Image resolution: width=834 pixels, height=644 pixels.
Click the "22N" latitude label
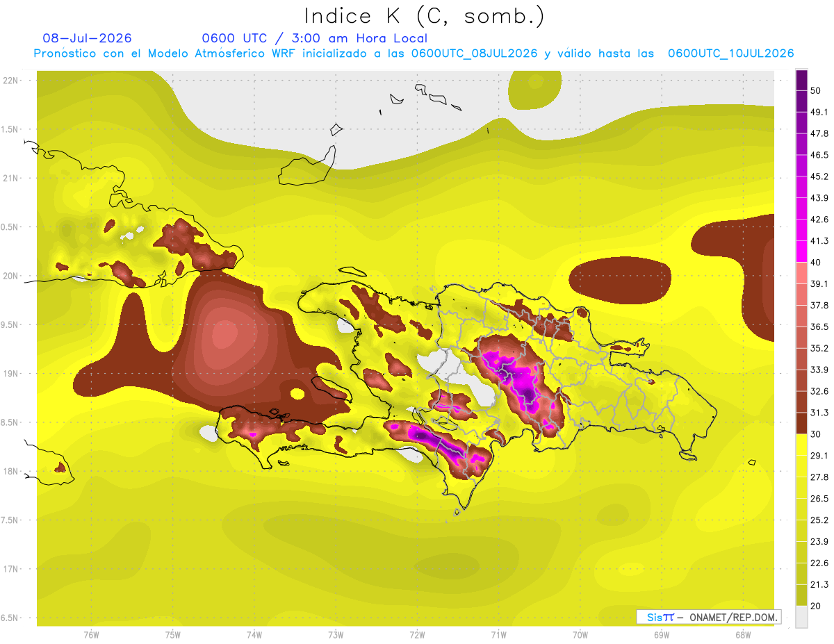10,80
